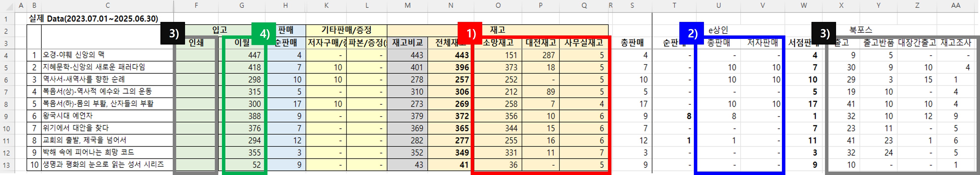The height and width of the screenshot is (175, 980).
Task: Click the cell '지혜문학-신앙의 새로운 패러다임'
Action: pos(93,67)
